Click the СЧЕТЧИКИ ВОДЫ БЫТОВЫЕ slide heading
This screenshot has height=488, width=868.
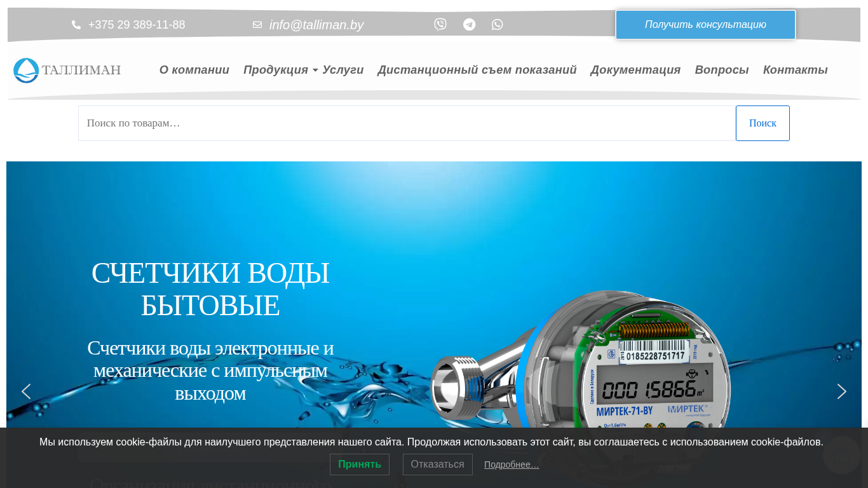coord(210,289)
